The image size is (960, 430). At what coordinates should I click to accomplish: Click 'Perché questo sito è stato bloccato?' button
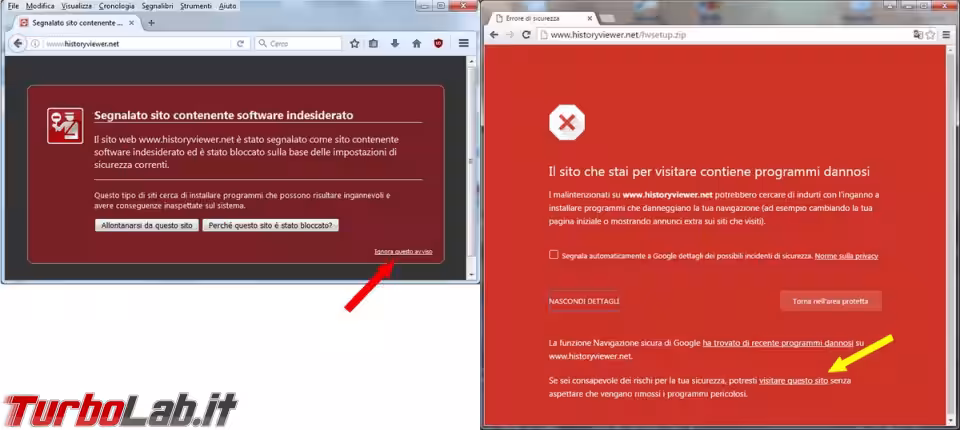pos(271,225)
